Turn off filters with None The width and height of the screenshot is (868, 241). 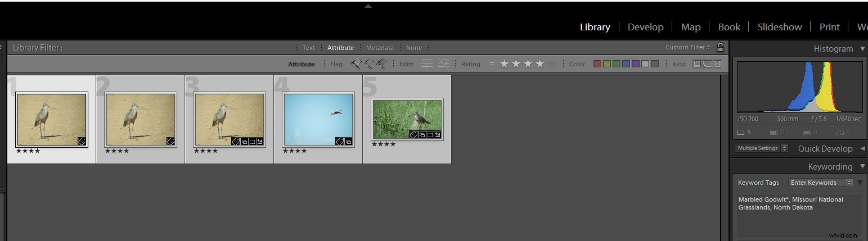[x=414, y=48]
